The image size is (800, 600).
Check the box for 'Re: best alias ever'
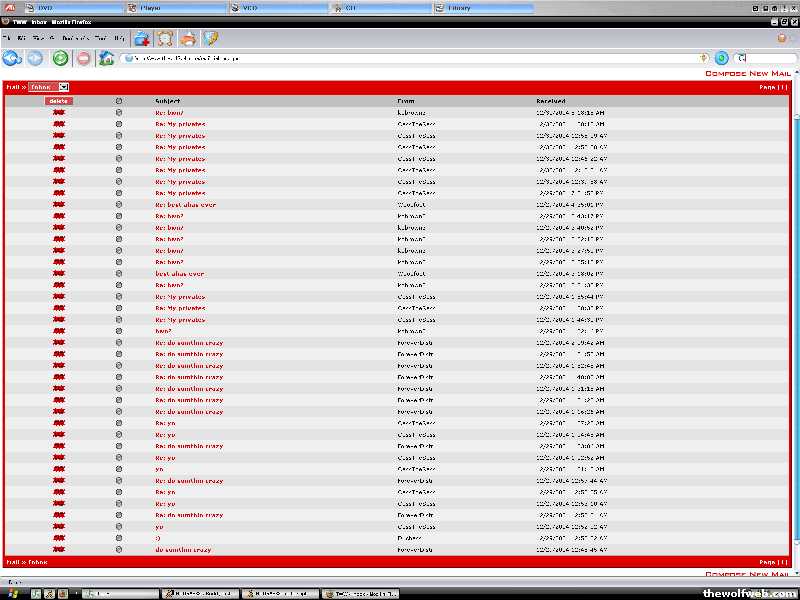click(x=119, y=205)
